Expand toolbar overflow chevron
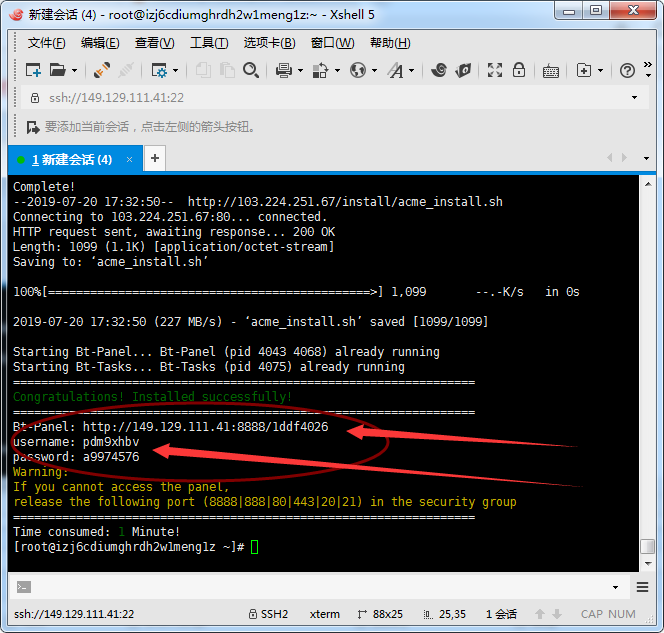This screenshot has width=664, height=633. [647, 65]
